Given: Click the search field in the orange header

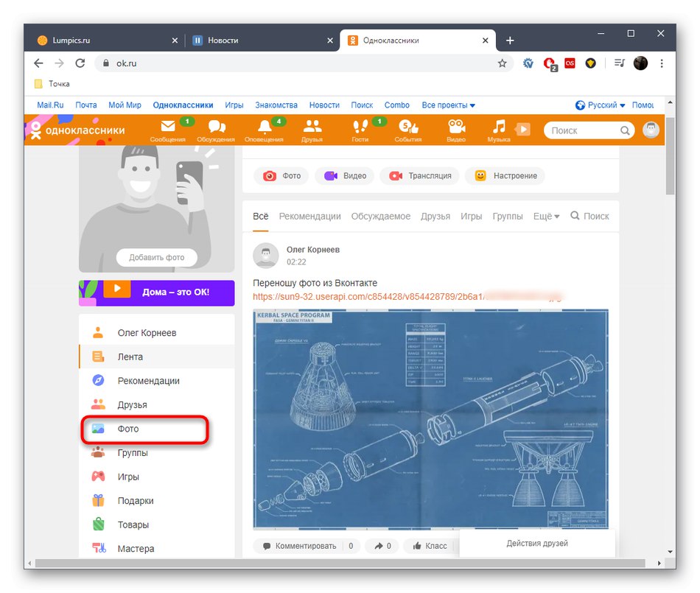Looking at the screenshot, I should (x=586, y=130).
